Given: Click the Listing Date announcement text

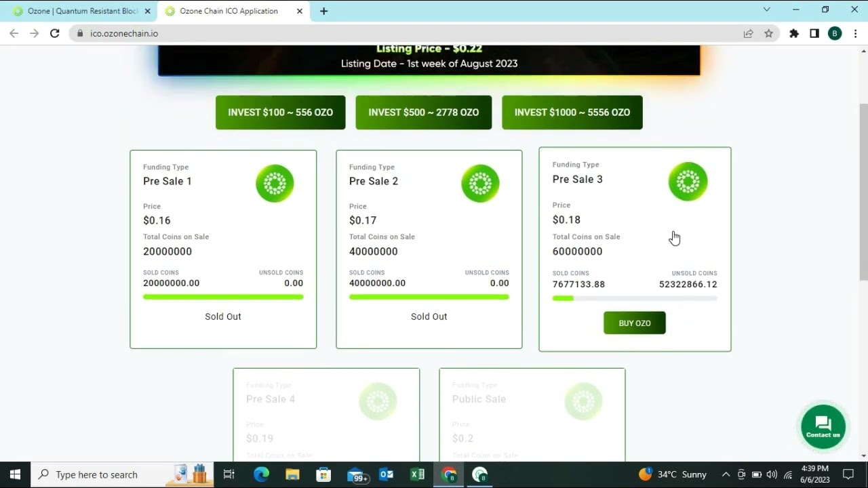Looking at the screenshot, I should (x=429, y=64).
